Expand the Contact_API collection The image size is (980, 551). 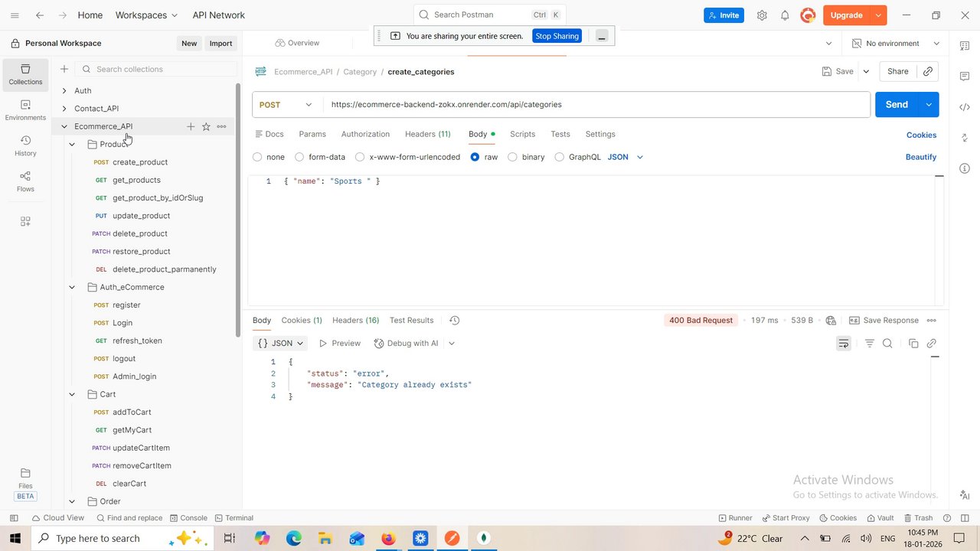pos(64,109)
